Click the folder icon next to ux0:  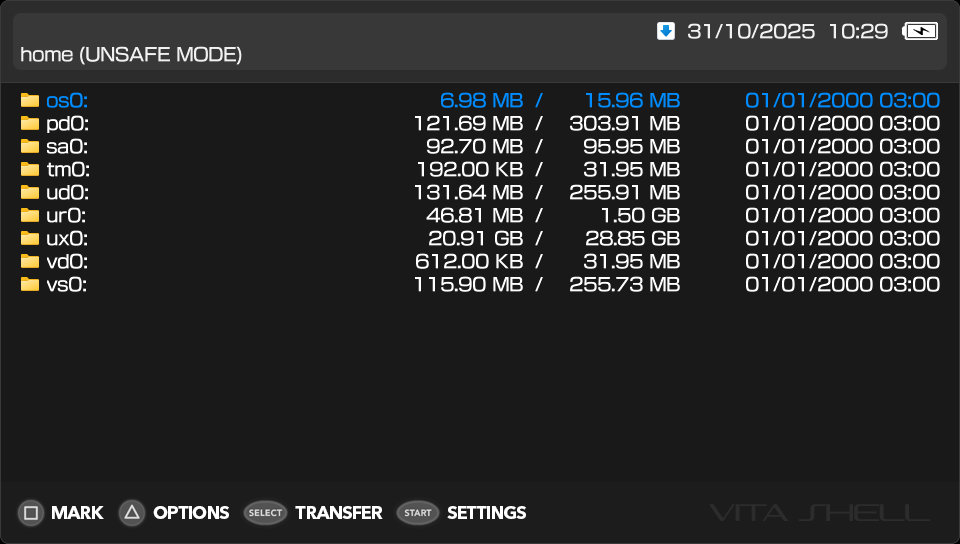(29, 238)
